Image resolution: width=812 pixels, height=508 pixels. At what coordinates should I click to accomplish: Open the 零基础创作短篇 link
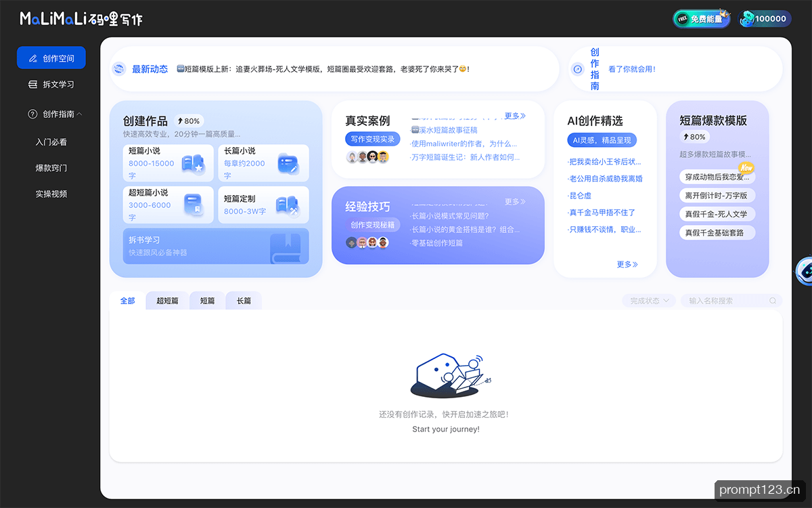(x=436, y=242)
